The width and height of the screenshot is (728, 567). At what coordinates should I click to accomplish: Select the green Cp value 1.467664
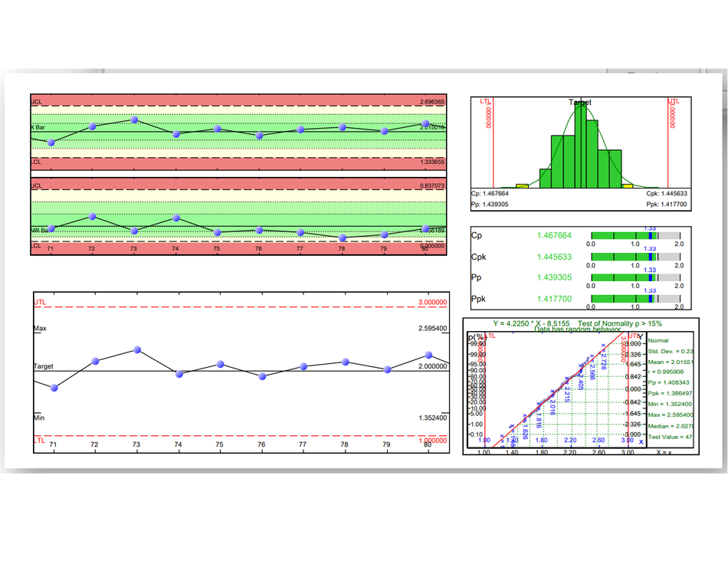[x=555, y=236]
